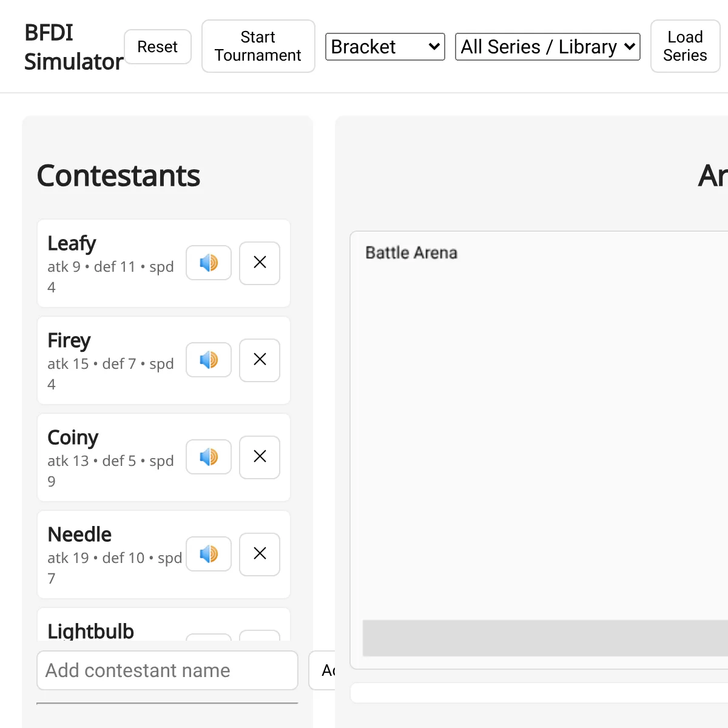Play Leafy's sound with speaker icon
Viewport: 728px width, 728px height.
(x=209, y=263)
